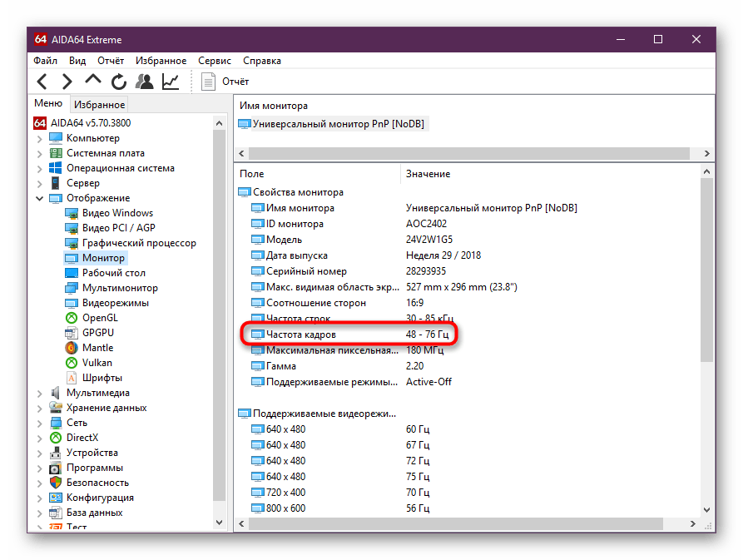Click the Мультимедиа speaker icon
The width and height of the screenshot is (743, 560).
(56, 393)
